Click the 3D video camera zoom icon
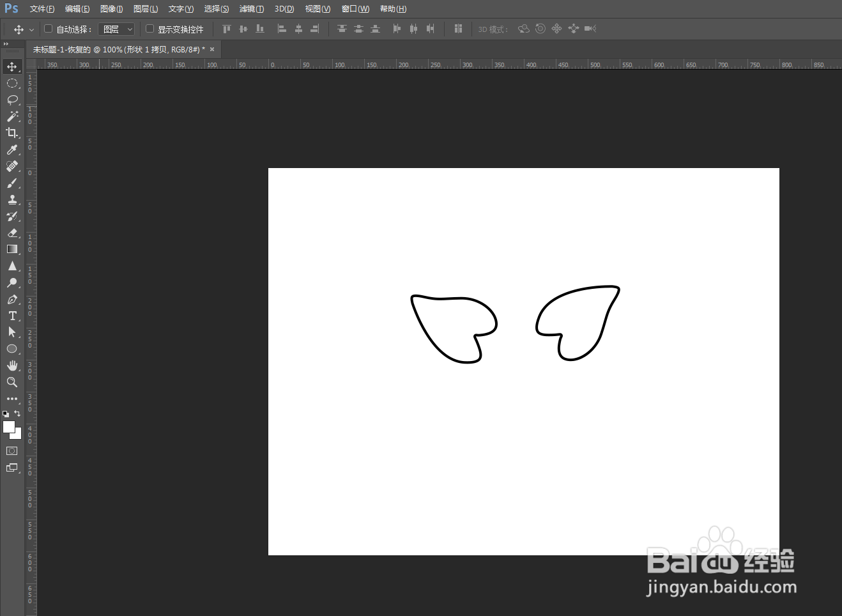 pos(590,29)
